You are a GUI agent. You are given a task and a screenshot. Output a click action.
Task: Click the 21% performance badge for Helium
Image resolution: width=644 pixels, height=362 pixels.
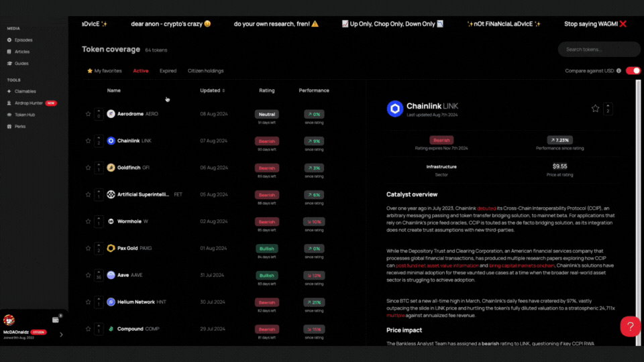[314, 302]
